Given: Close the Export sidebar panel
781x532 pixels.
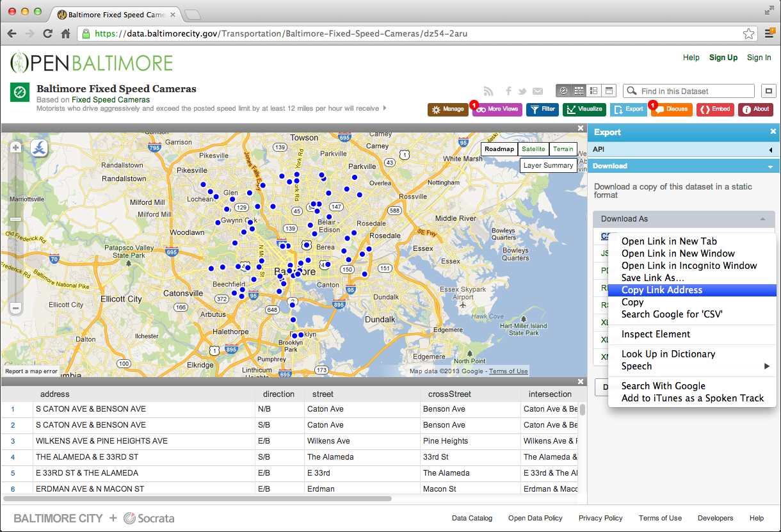Looking at the screenshot, I should pos(773,131).
